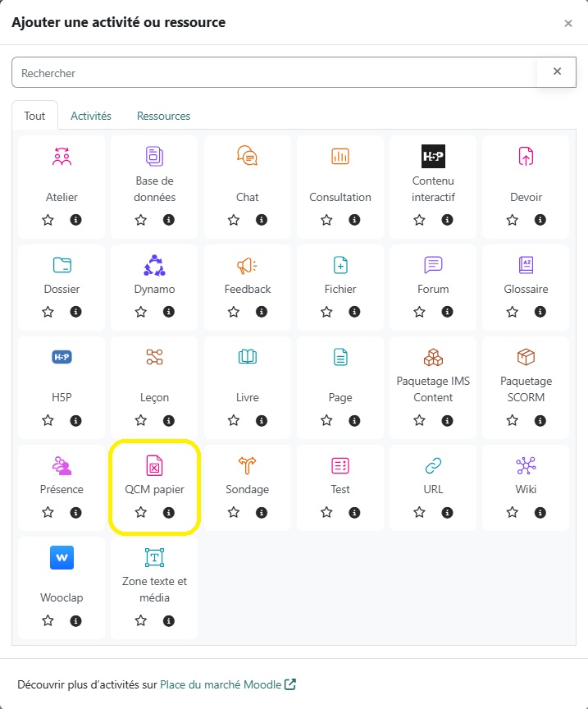
Task: Open info for Dynamo activity
Action: pos(169,312)
